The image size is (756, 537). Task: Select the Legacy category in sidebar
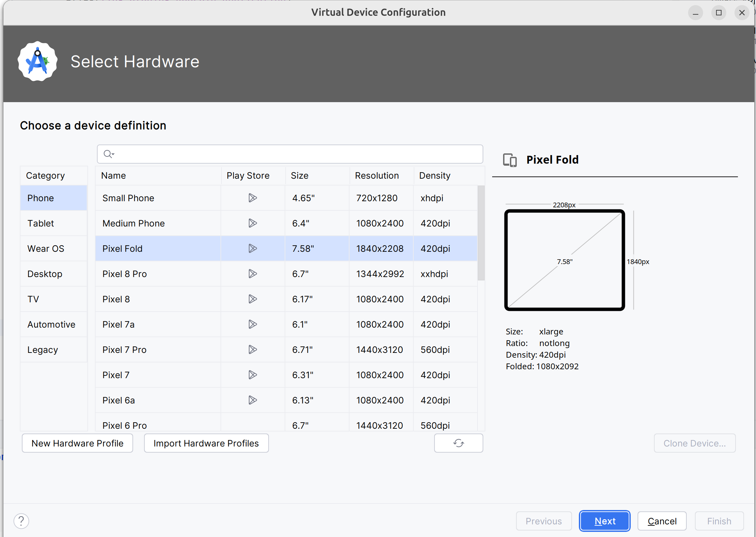coord(41,349)
